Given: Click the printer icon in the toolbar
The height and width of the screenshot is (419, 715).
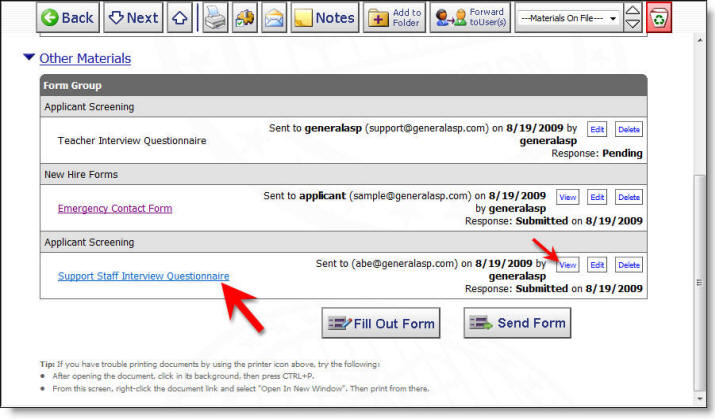Looking at the screenshot, I should tap(216, 17).
